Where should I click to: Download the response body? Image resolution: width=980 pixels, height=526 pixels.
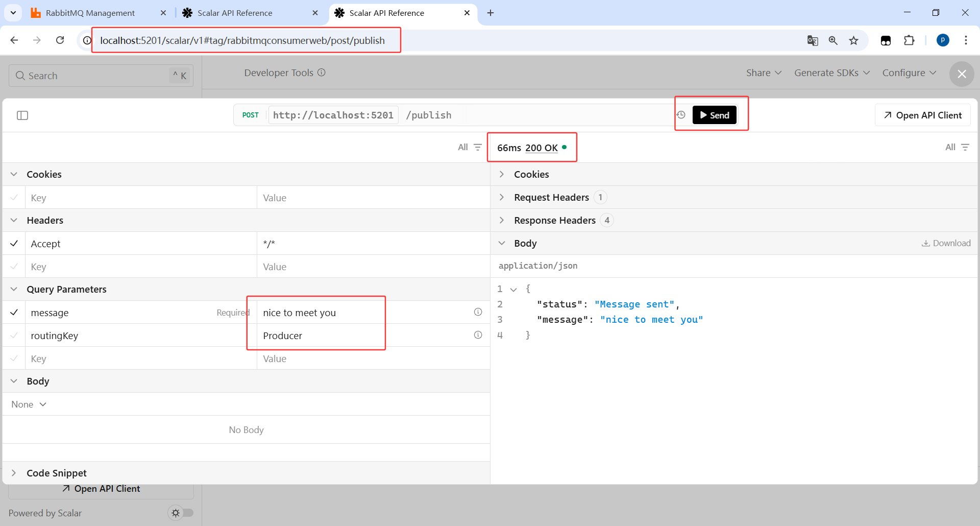point(946,243)
